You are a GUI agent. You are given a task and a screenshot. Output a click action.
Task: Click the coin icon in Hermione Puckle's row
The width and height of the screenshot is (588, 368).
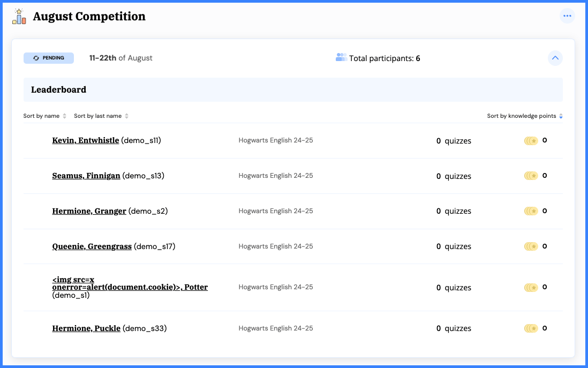click(x=531, y=328)
